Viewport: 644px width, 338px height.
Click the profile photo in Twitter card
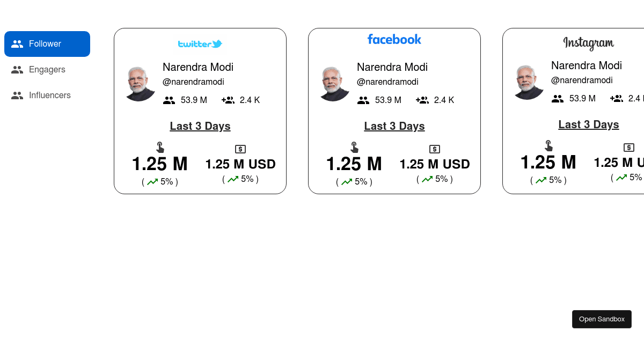point(140,84)
